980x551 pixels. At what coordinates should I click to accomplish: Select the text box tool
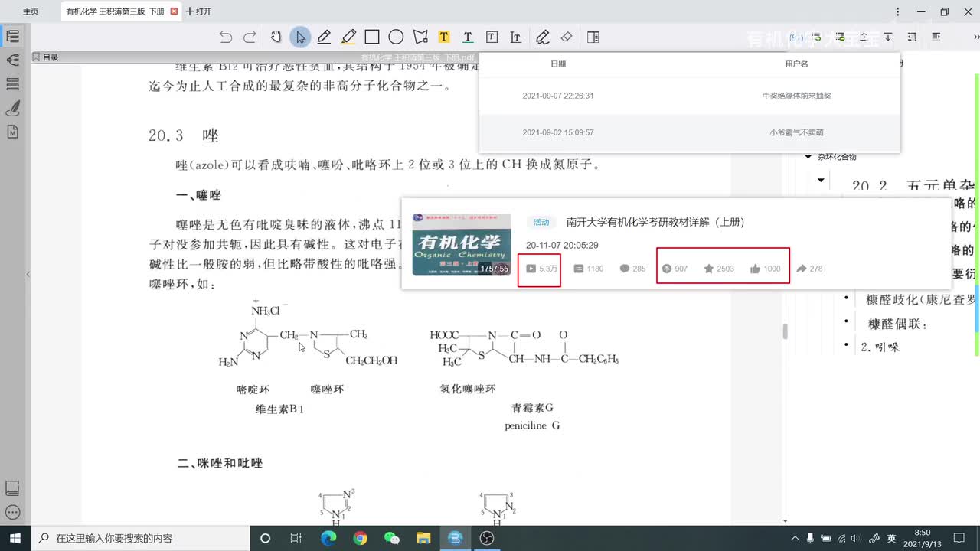click(492, 37)
